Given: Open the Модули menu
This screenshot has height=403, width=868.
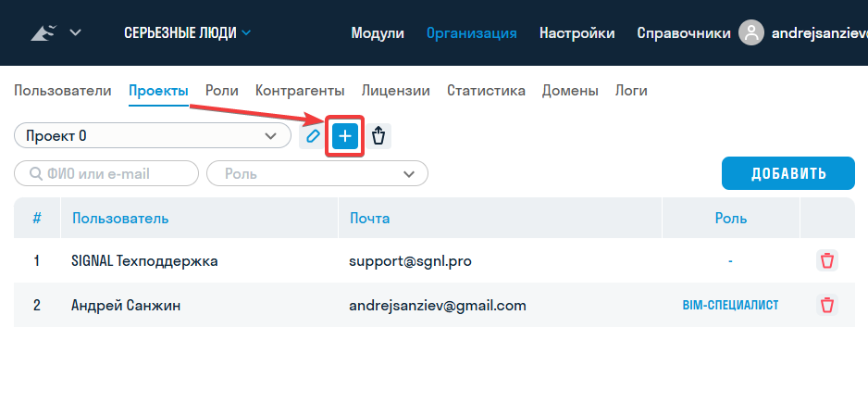Looking at the screenshot, I should (x=378, y=33).
